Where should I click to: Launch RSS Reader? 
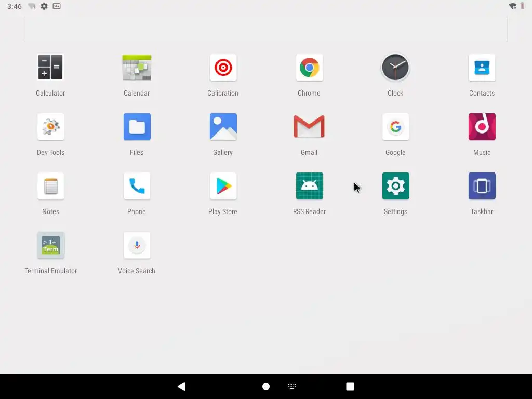309,186
